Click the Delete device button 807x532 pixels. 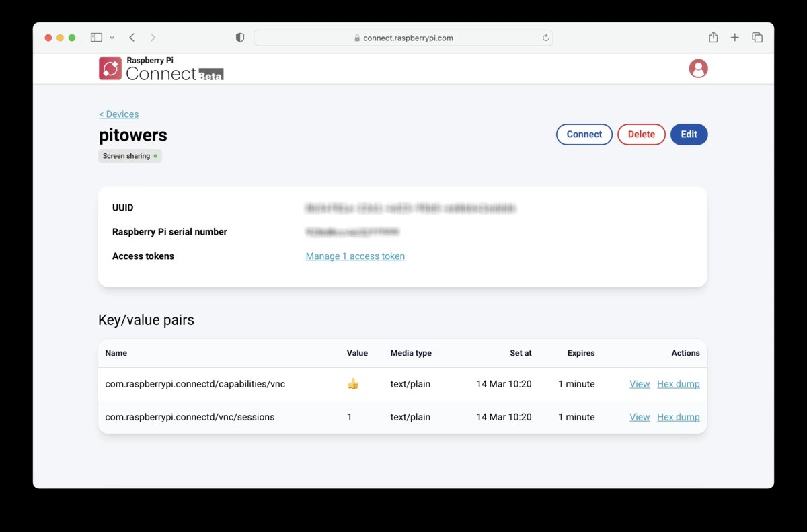click(x=642, y=135)
